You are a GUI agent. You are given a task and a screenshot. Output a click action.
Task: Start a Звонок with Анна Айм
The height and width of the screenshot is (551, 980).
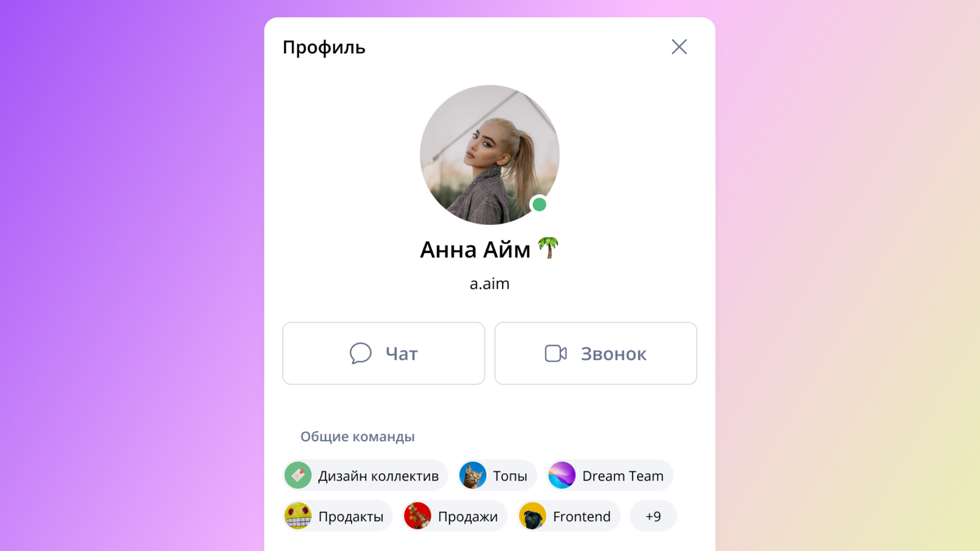pos(596,353)
